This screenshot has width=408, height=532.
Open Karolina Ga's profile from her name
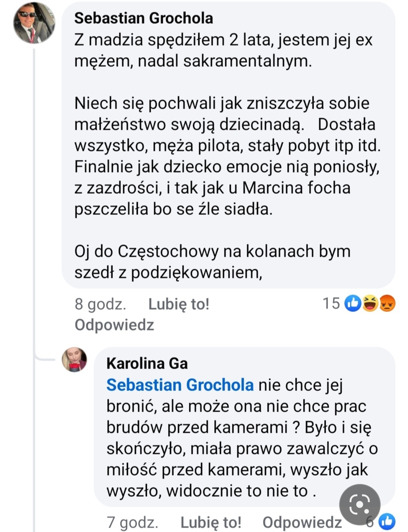[x=147, y=364]
